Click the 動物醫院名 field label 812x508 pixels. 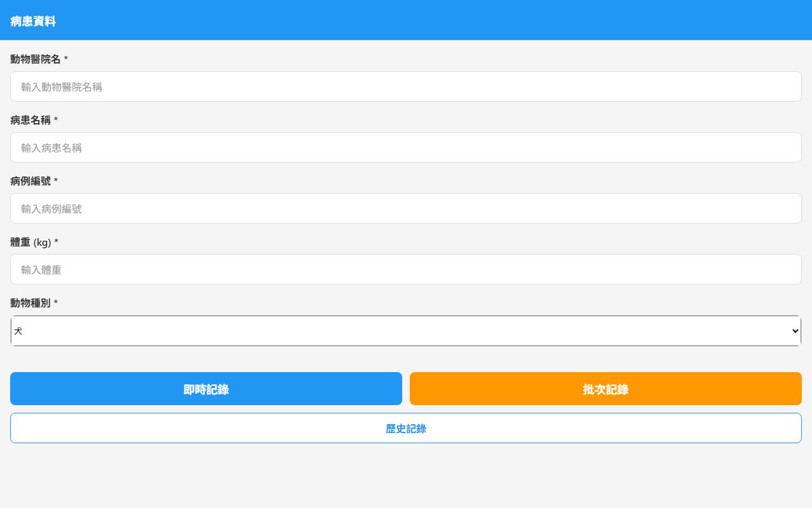click(39, 59)
